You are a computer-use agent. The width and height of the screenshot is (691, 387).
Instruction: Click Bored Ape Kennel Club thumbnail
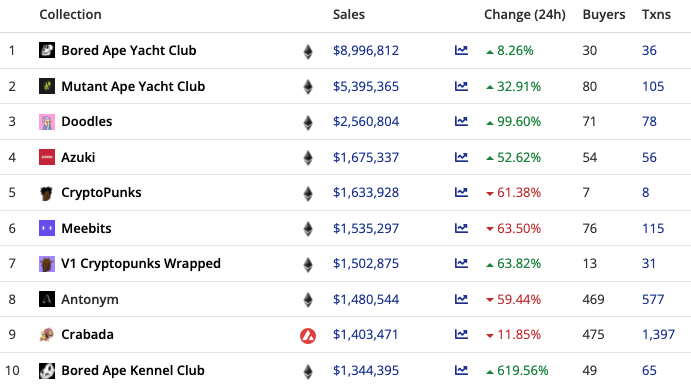point(47,370)
